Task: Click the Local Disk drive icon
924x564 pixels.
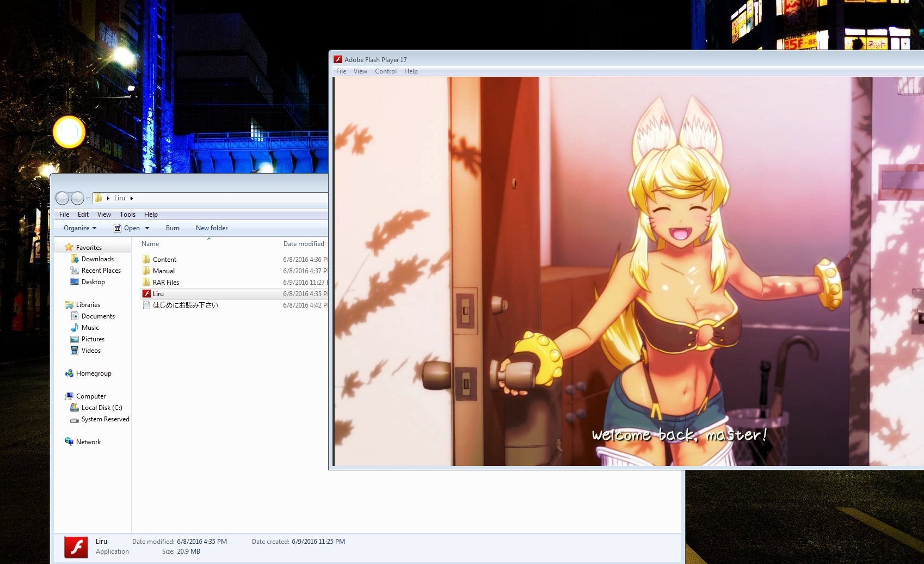Action: point(75,408)
